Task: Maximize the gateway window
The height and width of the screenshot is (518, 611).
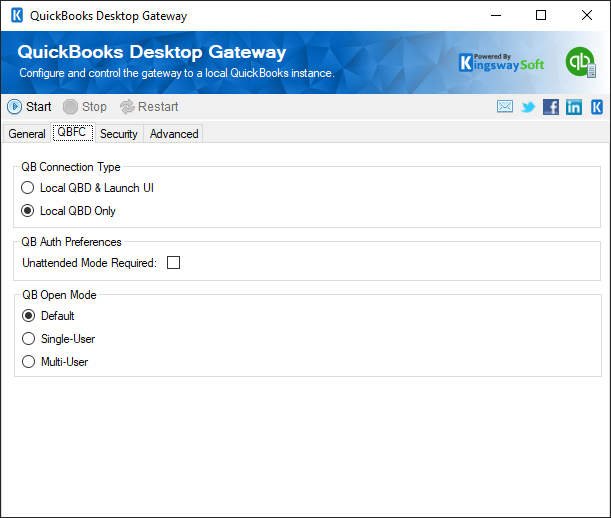Action: click(x=541, y=16)
